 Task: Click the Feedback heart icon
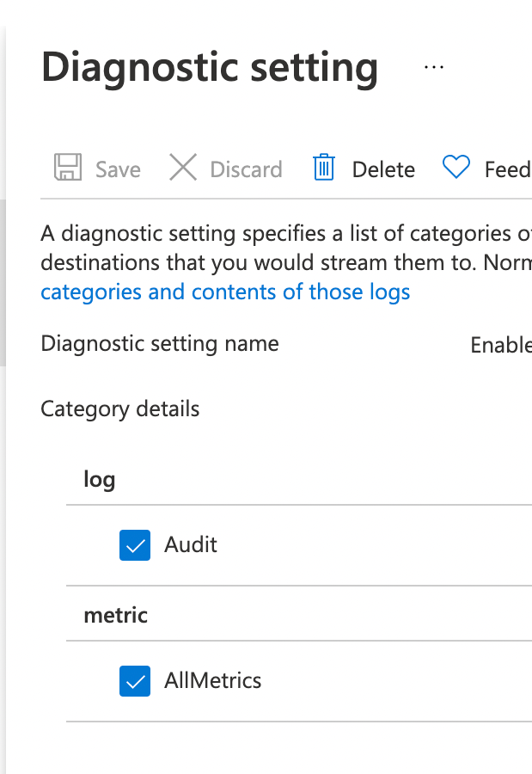click(456, 168)
